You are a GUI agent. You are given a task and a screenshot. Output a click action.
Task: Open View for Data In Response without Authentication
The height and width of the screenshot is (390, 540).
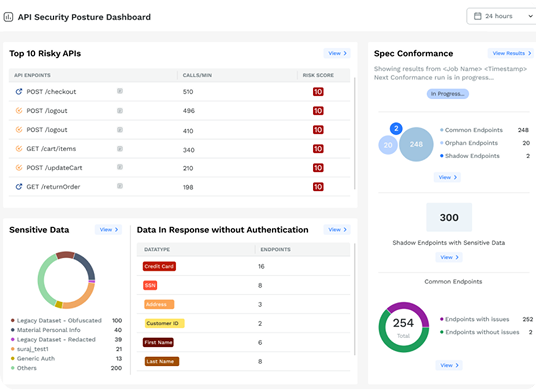[x=337, y=229]
